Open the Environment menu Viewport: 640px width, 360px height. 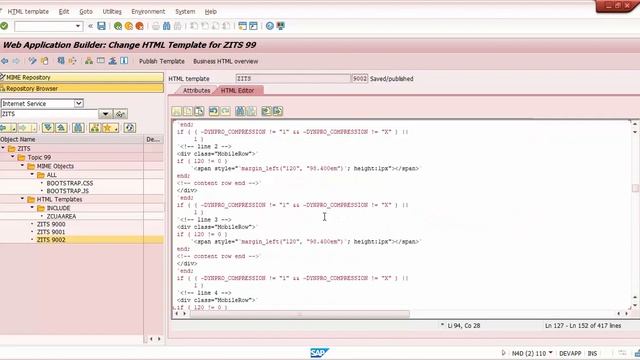(x=148, y=11)
